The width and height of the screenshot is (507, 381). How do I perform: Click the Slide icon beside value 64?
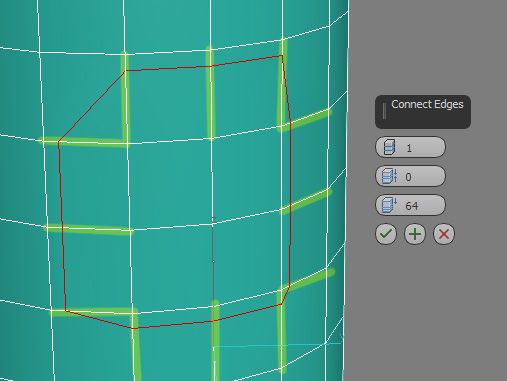(x=389, y=205)
